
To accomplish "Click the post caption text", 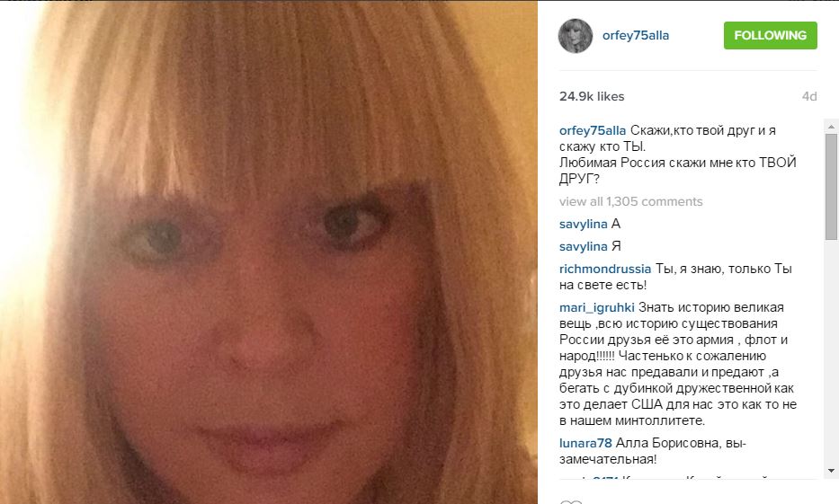I will pyautogui.click(x=678, y=155).
